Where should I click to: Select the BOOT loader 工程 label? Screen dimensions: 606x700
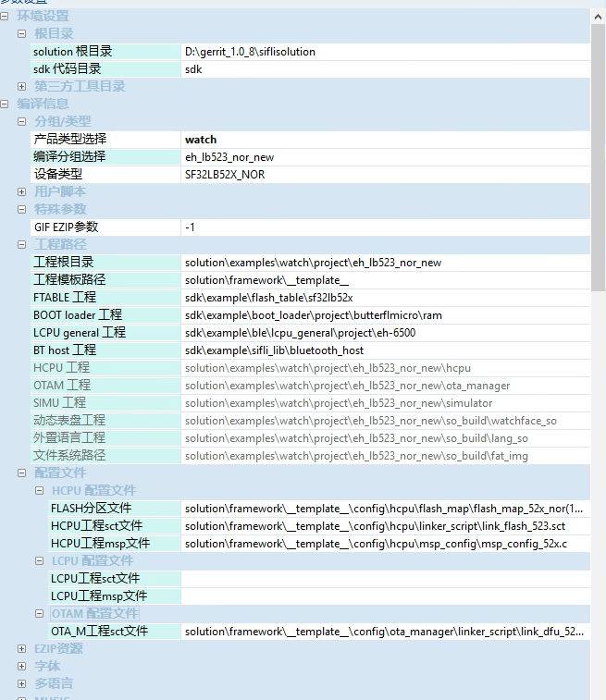click(78, 315)
